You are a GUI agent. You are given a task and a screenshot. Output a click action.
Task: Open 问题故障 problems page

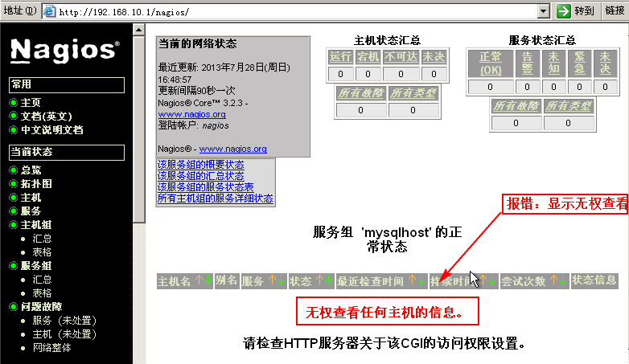tap(42, 307)
